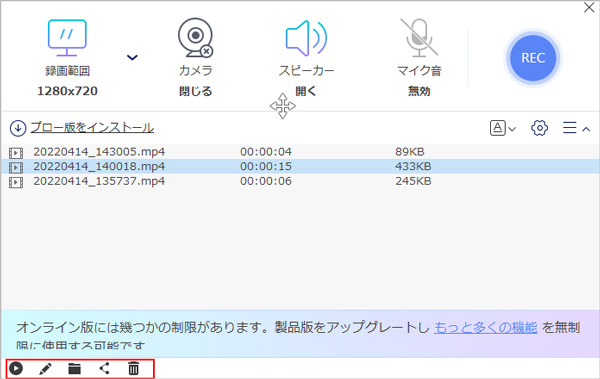600x379 pixels.
Task: Select file 20220414_135737.mp4
Action: [99, 181]
